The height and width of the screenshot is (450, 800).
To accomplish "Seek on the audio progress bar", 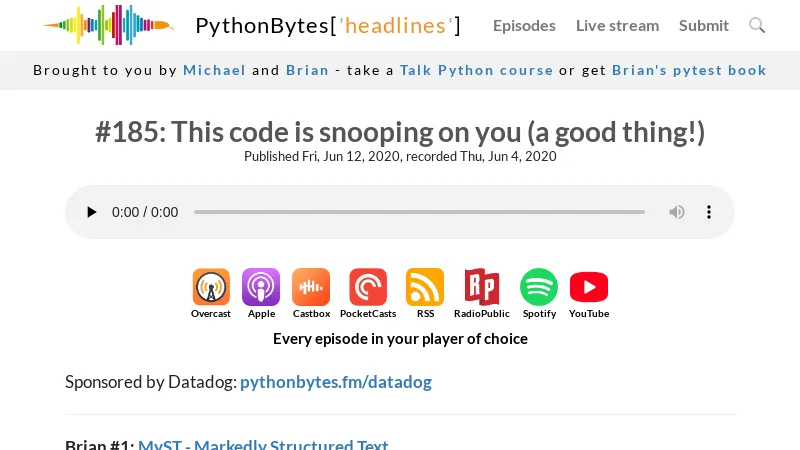I will [x=419, y=212].
